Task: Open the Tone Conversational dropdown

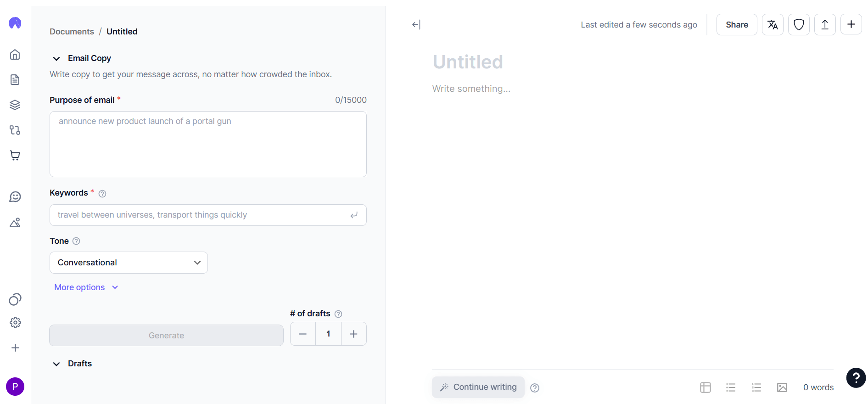Action: (x=129, y=263)
